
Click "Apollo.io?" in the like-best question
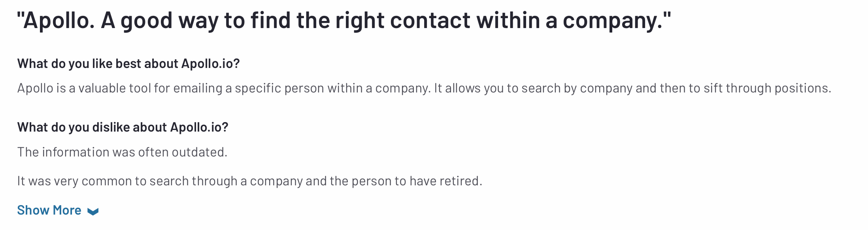pos(211,64)
